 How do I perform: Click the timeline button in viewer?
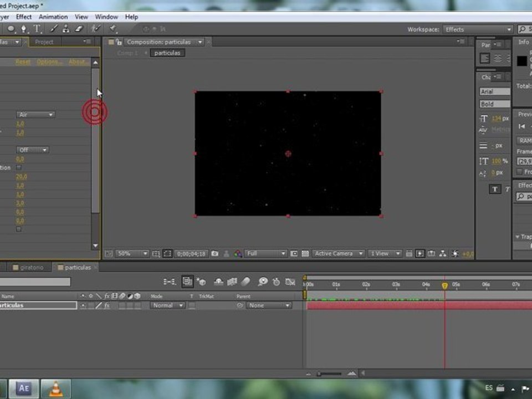coord(432,253)
